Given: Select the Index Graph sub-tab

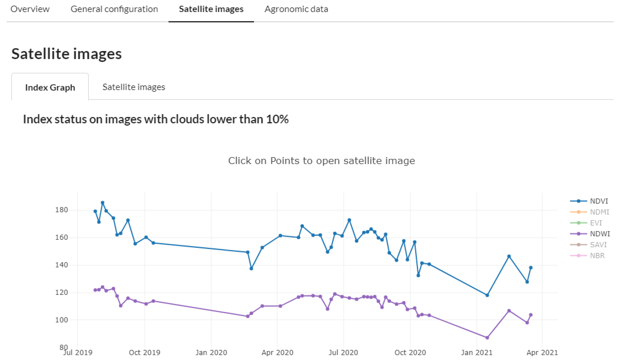Looking at the screenshot, I should click(50, 88).
